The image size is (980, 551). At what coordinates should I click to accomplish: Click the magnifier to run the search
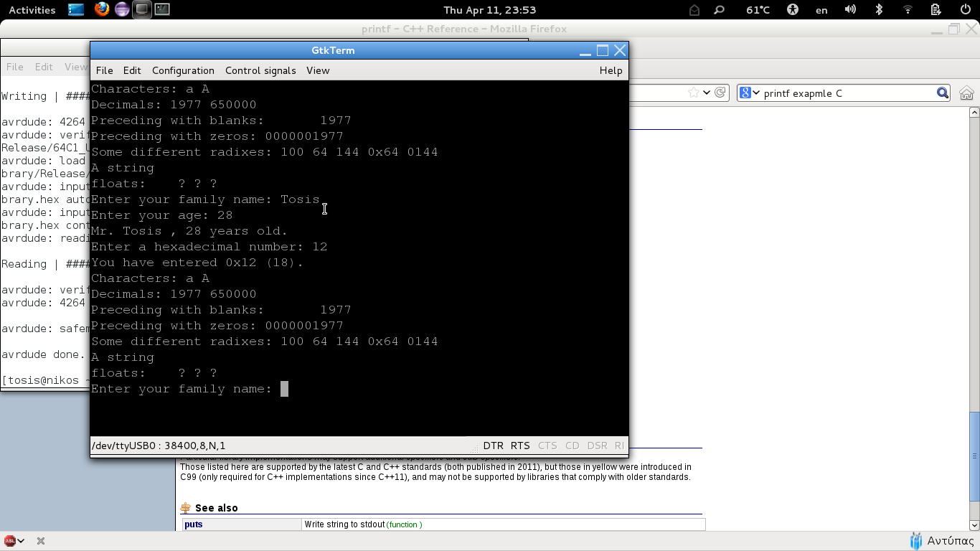point(942,93)
